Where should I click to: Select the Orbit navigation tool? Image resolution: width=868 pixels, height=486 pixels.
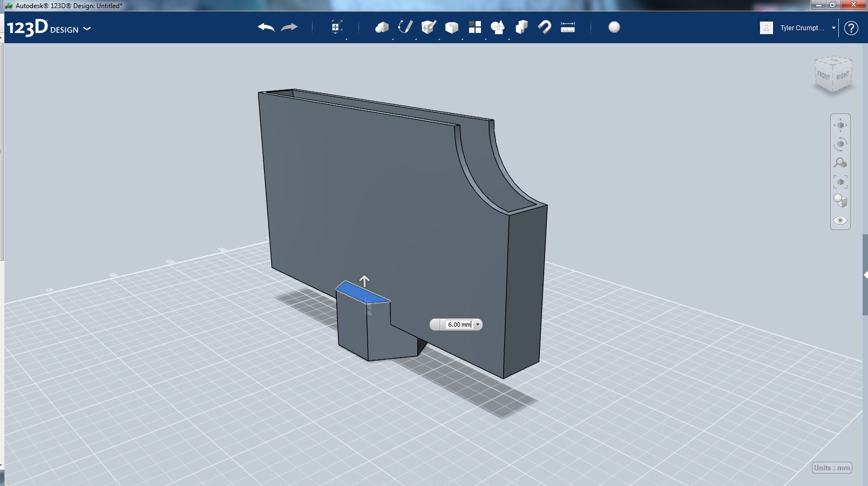pyautogui.click(x=840, y=144)
